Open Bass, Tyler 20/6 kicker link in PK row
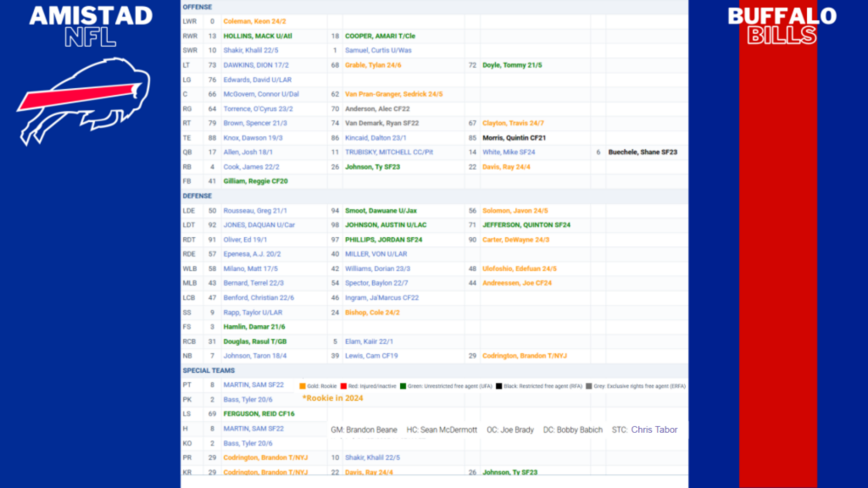Viewport: 868px width, 488px height. [248, 399]
